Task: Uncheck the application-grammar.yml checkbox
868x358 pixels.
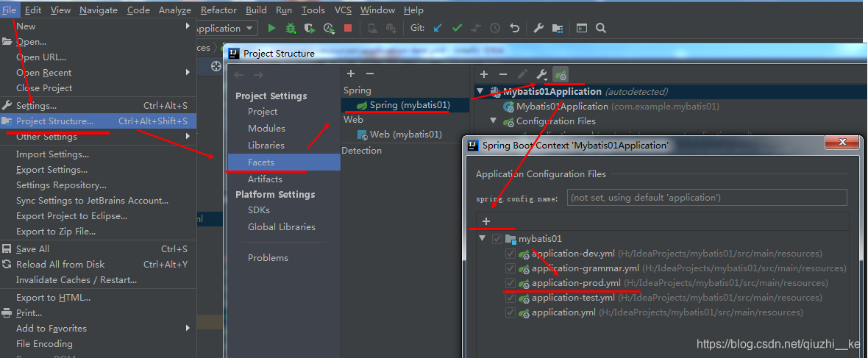Action: (x=511, y=268)
